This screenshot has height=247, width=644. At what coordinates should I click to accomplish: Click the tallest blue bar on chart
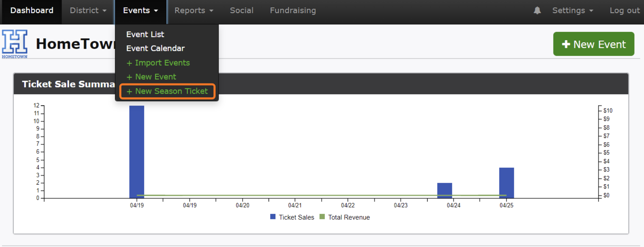pyautogui.click(x=137, y=152)
